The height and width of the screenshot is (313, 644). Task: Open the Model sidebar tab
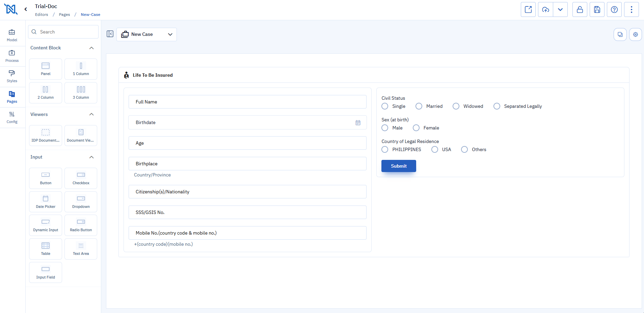coord(12,35)
